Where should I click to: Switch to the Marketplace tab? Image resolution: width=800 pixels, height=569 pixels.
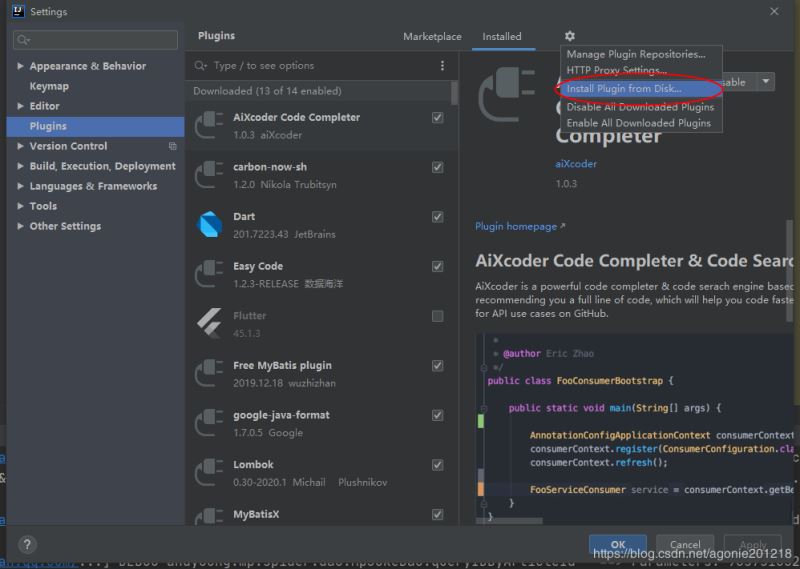coord(432,37)
